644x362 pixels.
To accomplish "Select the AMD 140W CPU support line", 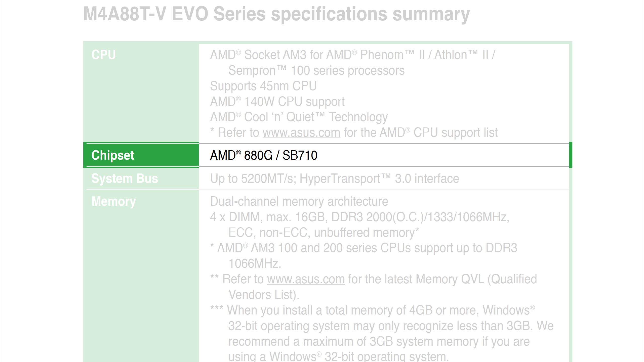I will pyautogui.click(x=277, y=102).
